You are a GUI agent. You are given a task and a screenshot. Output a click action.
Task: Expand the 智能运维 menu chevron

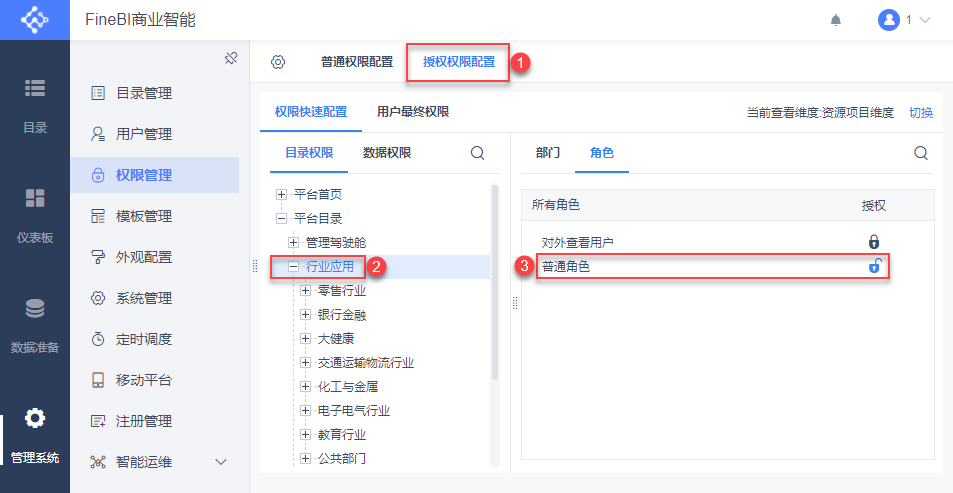[x=221, y=462]
